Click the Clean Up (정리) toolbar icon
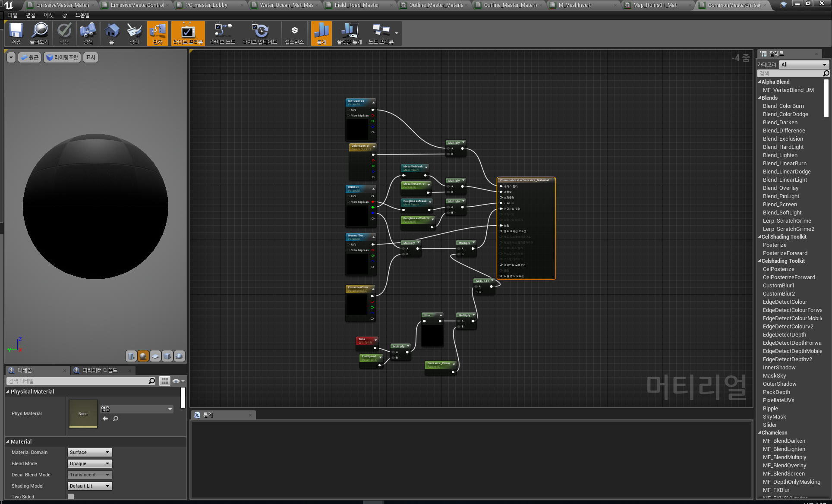832x504 pixels. click(x=134, y=33)
